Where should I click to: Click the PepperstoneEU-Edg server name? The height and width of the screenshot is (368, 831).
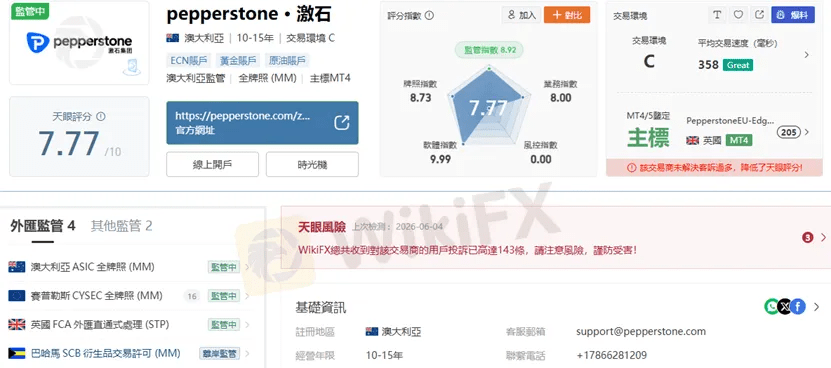pyautogui.click(x=730, y=120)
